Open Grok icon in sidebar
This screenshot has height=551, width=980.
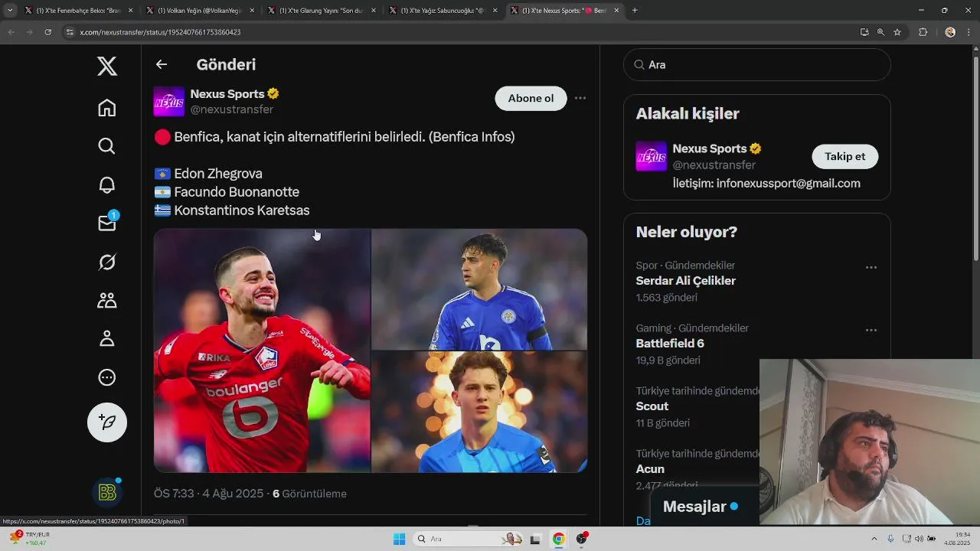107,262
